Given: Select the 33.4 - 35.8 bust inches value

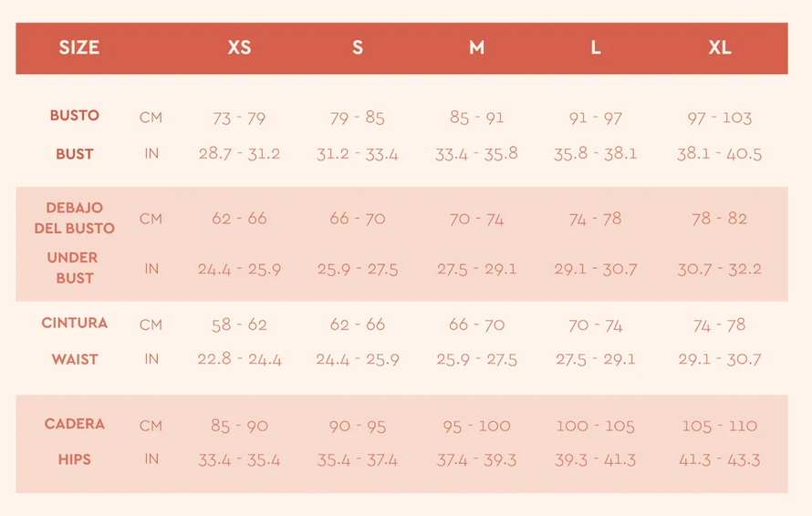Looking at the screenshot, I should [476, 154].
